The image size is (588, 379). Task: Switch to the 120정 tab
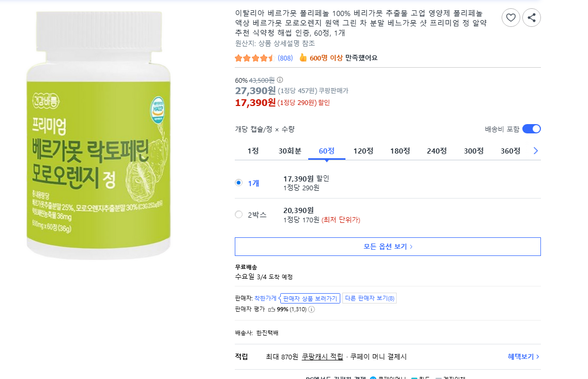point(363,151)
